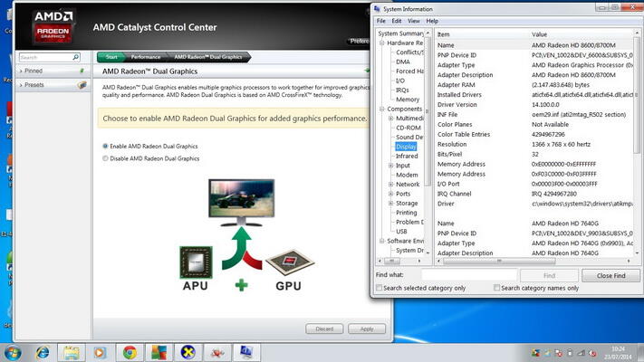Open the File menu in System Information
The height and width of the screenshot is (362, 644).
[x=381, y=21]
